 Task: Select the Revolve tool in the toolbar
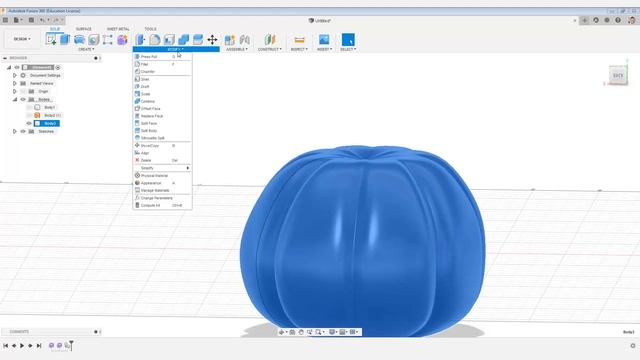(79, 40)
